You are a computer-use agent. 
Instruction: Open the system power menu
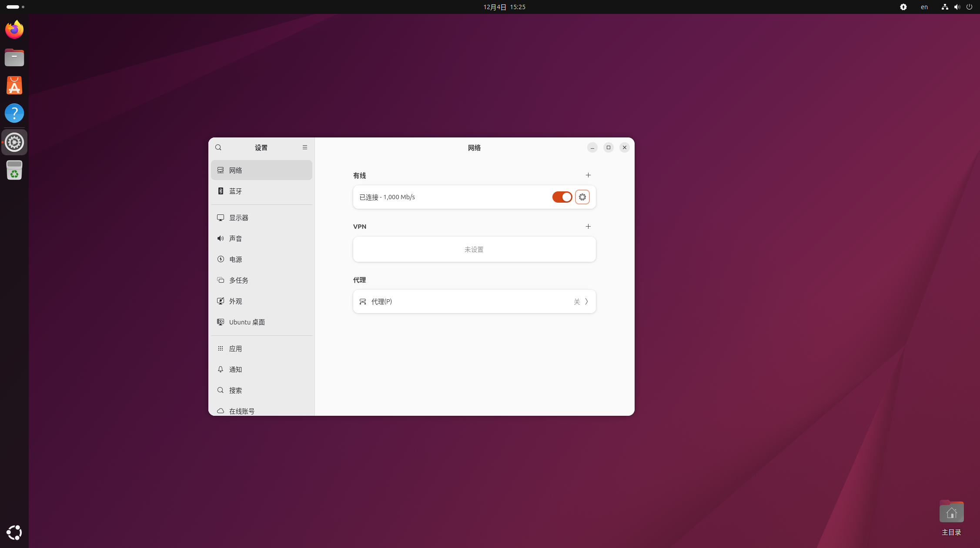pos(969,7)
